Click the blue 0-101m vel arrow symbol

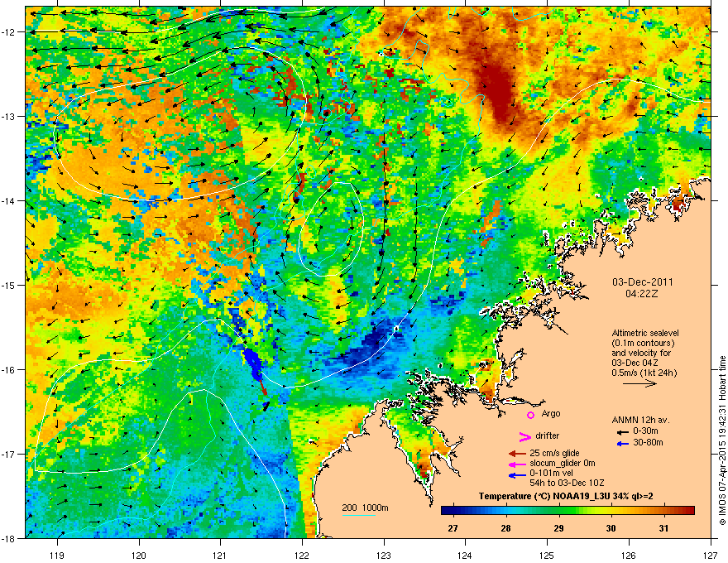point(517,475)
